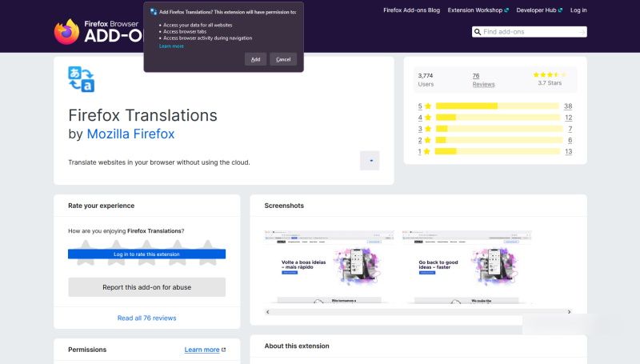Expand the dropdown button beside description
Screen dimensions: 640x364
(370, 160)
